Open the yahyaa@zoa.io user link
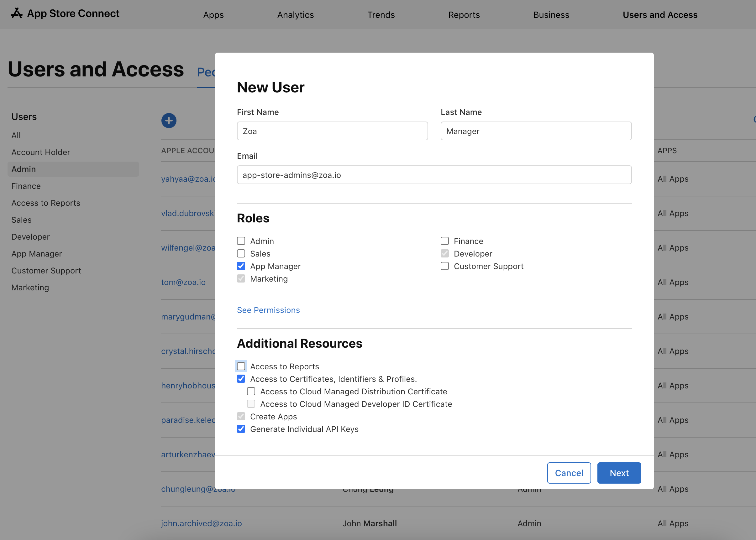 (x=188, y=179)
